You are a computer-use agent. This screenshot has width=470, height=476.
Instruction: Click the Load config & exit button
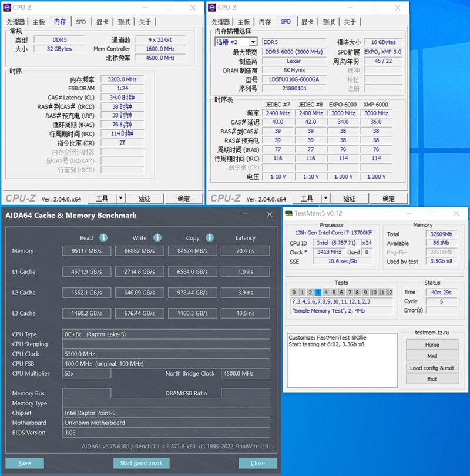(432, 368)
